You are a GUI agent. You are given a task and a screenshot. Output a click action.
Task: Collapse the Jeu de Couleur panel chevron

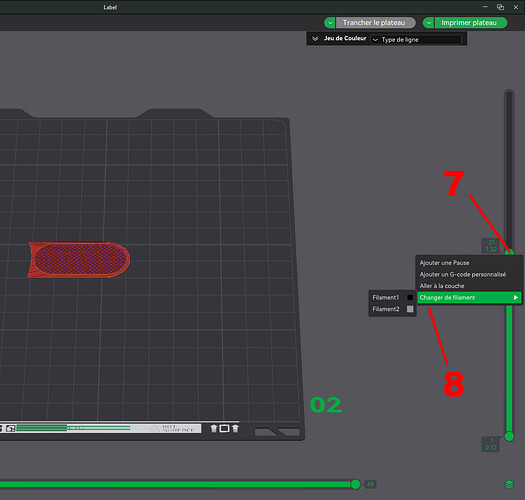[x=315, y=39]
